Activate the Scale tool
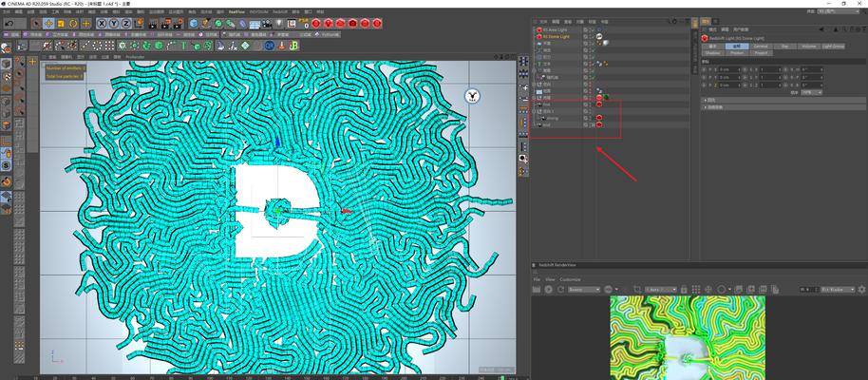Screen dimensions: 868x380 [x=61, y=23]
